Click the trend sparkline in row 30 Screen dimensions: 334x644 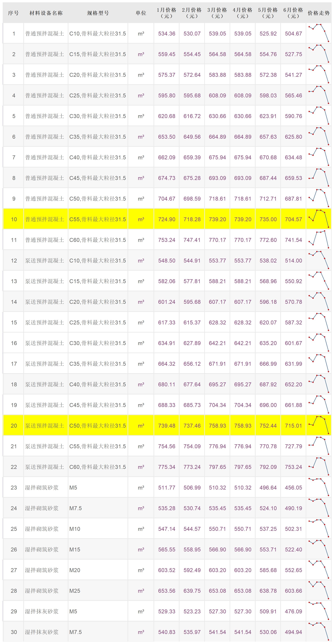point(319,631)
